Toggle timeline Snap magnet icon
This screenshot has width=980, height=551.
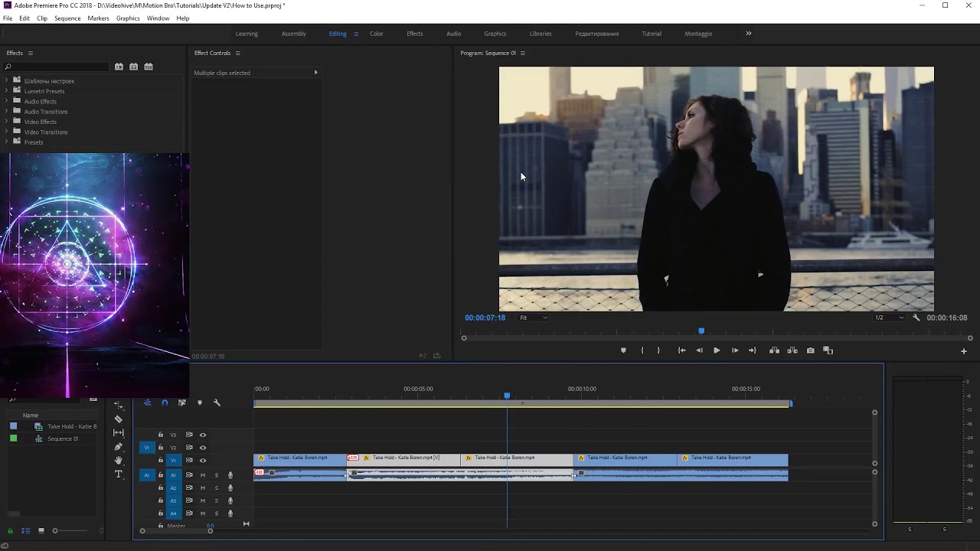[x=165, y=403]
